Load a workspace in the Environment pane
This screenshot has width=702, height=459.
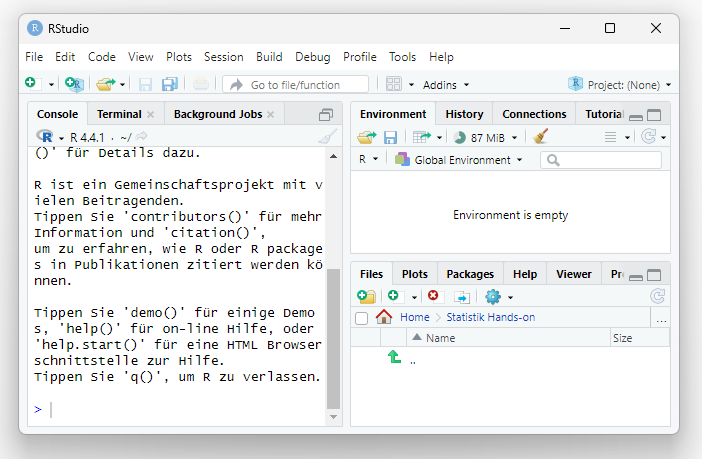[x=367, y=137]
